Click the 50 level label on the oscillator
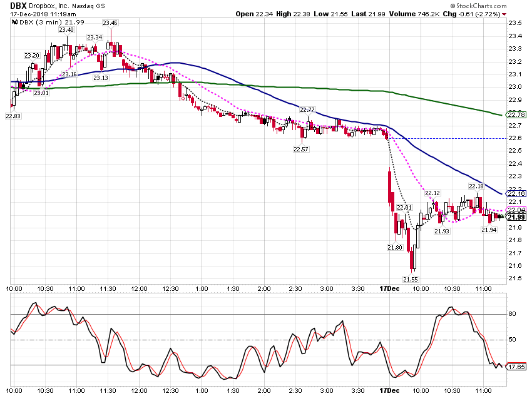Viewport: 532px width, 396px height. [513, 339]
